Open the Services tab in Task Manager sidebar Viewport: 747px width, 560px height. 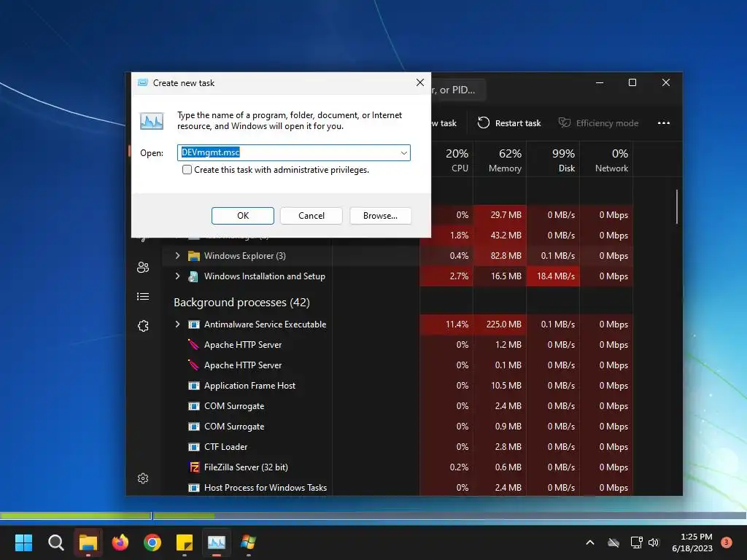pos(143,326)
